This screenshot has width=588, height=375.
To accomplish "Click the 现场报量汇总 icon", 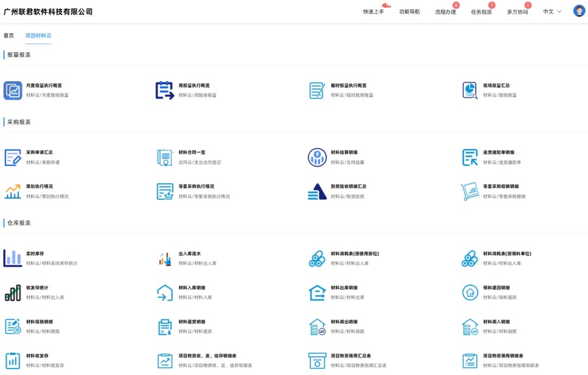I will tap(470, 90).
